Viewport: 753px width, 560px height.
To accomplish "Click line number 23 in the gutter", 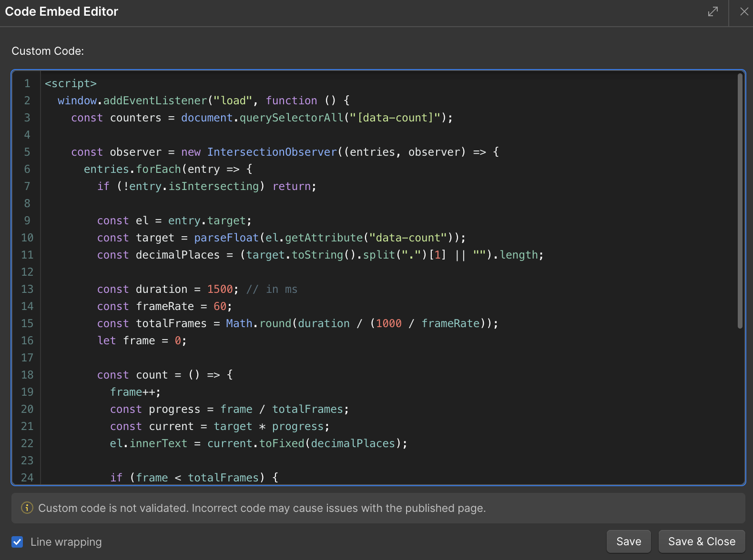I will coord(27,460).
